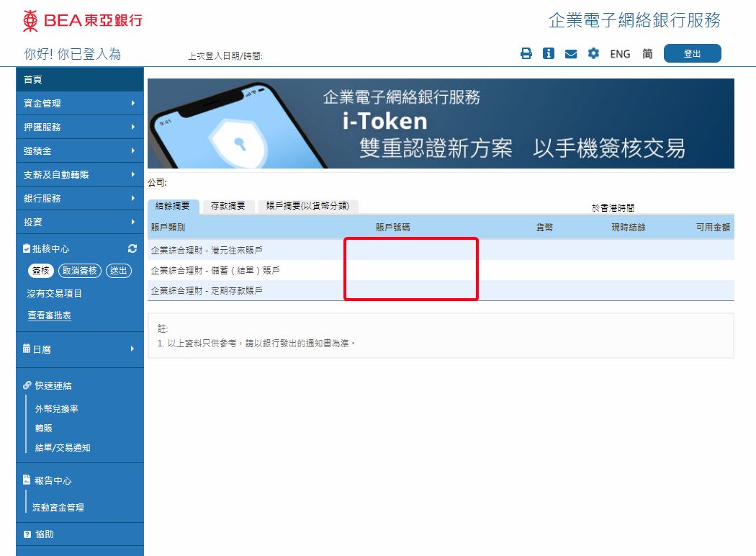Select the 取消簽核 filter button

coord(80,271)
